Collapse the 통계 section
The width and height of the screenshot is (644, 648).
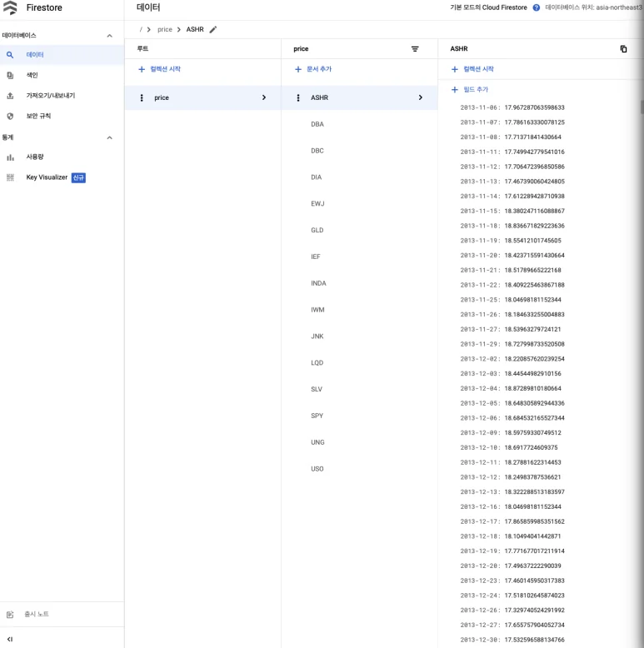click(x=109, y=137)
